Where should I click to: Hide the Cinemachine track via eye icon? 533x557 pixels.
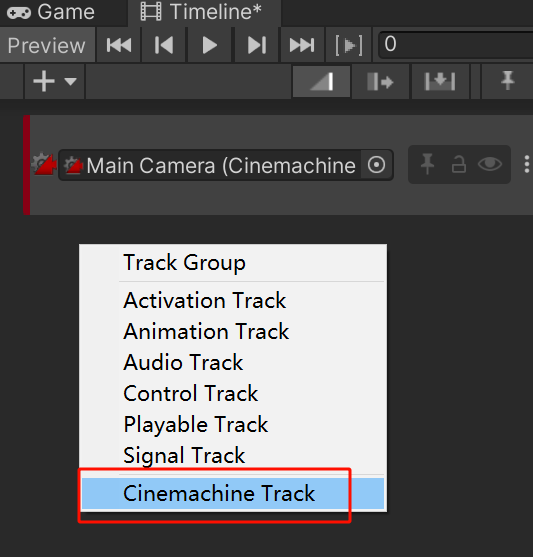pos(490,164)
